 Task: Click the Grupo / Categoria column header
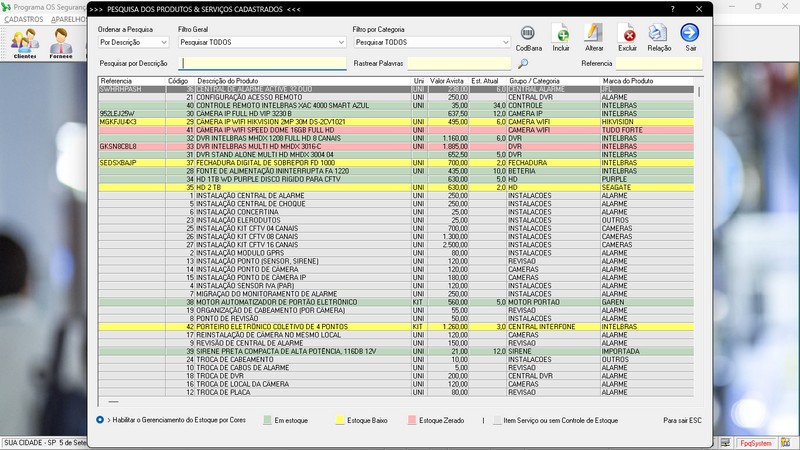point(553,81)
